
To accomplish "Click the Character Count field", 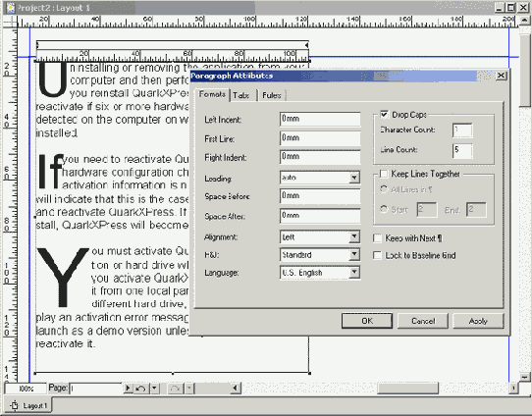I will click(x=462, y=130).
